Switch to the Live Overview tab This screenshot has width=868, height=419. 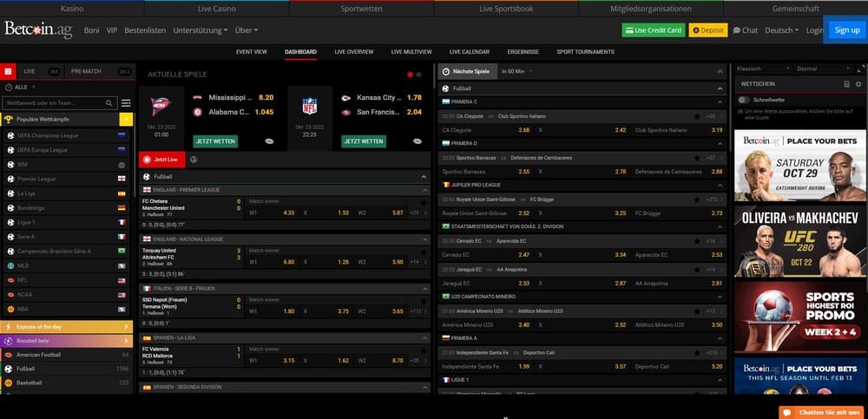(354, 52)
